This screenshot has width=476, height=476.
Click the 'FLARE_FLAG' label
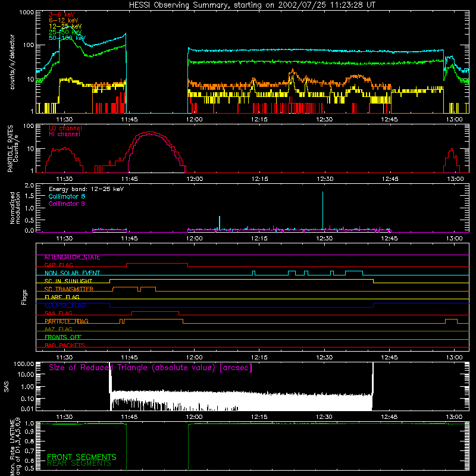pos(62,297)
